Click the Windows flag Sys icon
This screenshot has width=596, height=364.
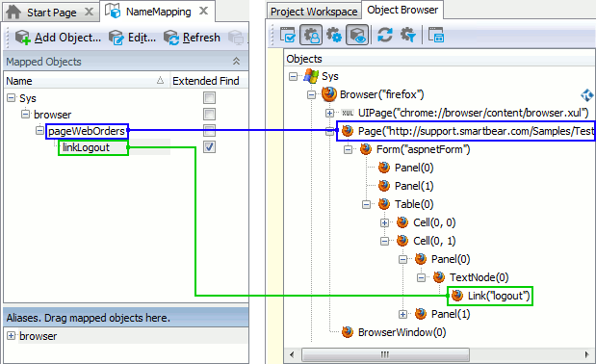[311, 76]
